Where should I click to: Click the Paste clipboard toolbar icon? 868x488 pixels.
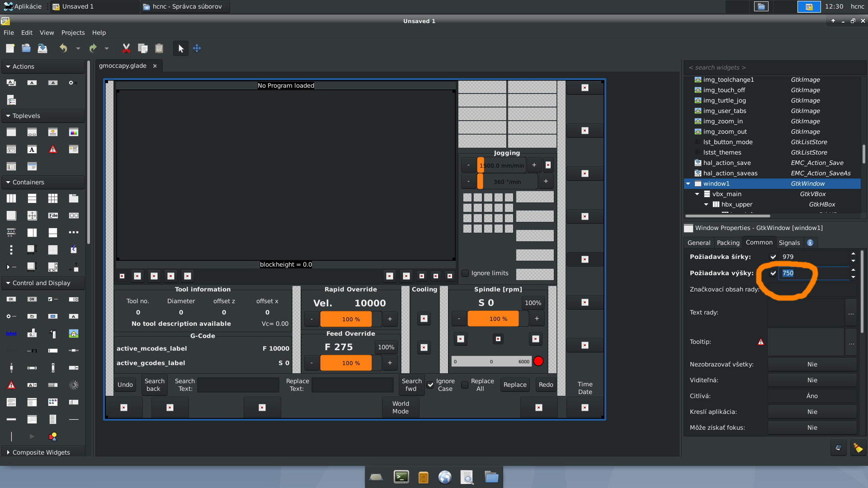[159, 48]
